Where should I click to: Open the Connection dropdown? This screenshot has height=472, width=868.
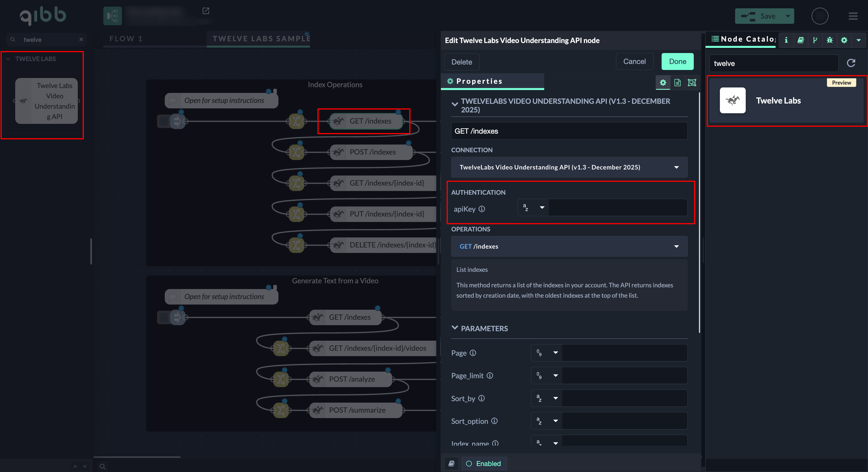point(569,167)
